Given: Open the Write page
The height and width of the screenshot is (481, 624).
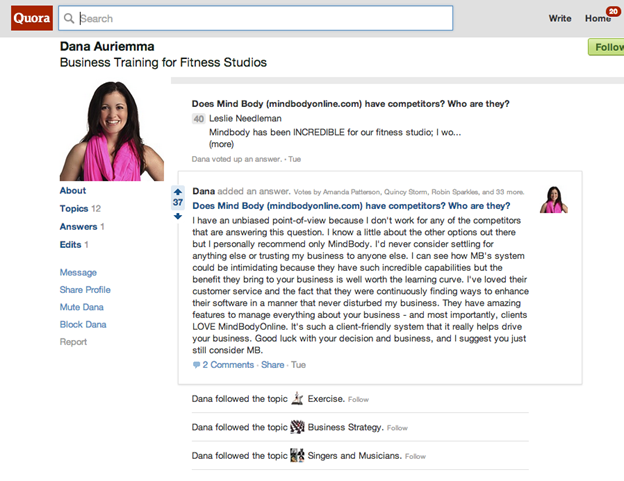Looking at the screenshot, I should pos(560,18).
